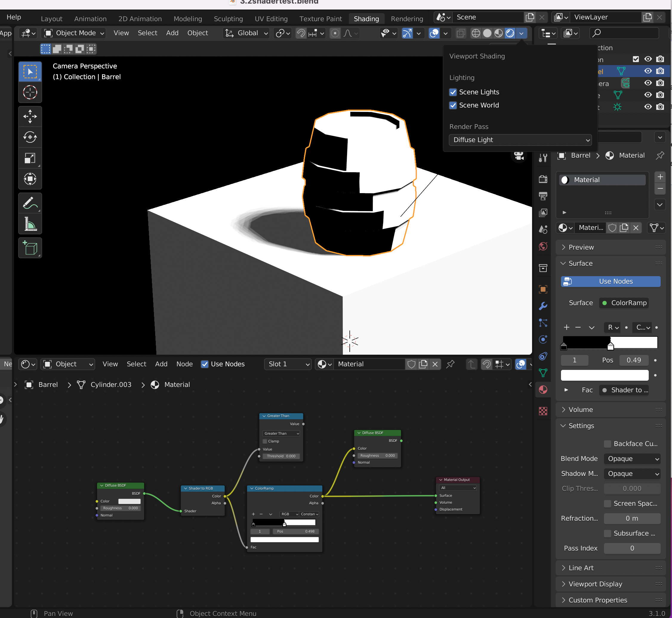672x618 pixels.
Task: Click the properties color ramp gradient bar
Action: click(611, 342)
